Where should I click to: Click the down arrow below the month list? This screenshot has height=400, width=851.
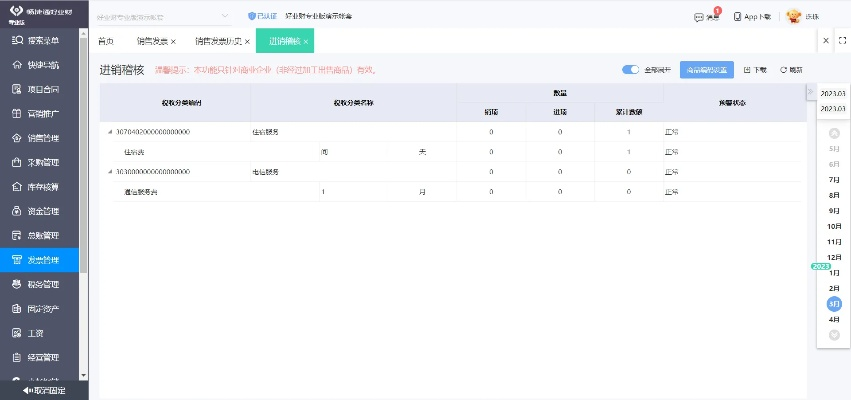click(833, 335)
